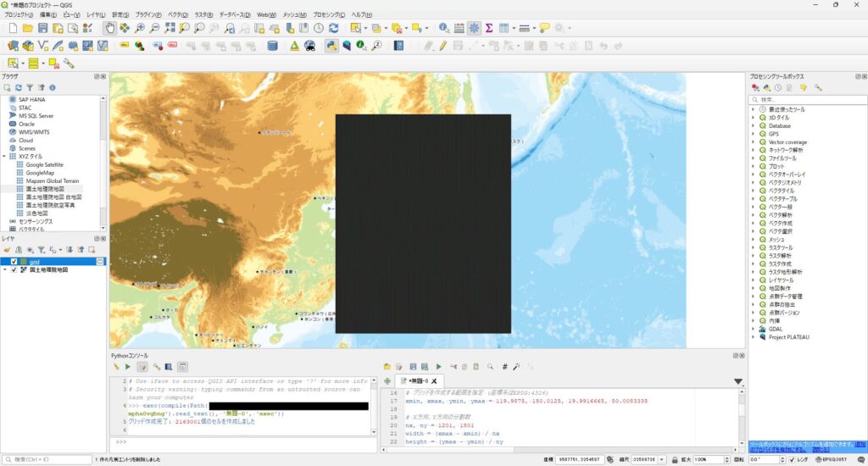Switch to the 無題-0 script tab

tap(417, 381)
